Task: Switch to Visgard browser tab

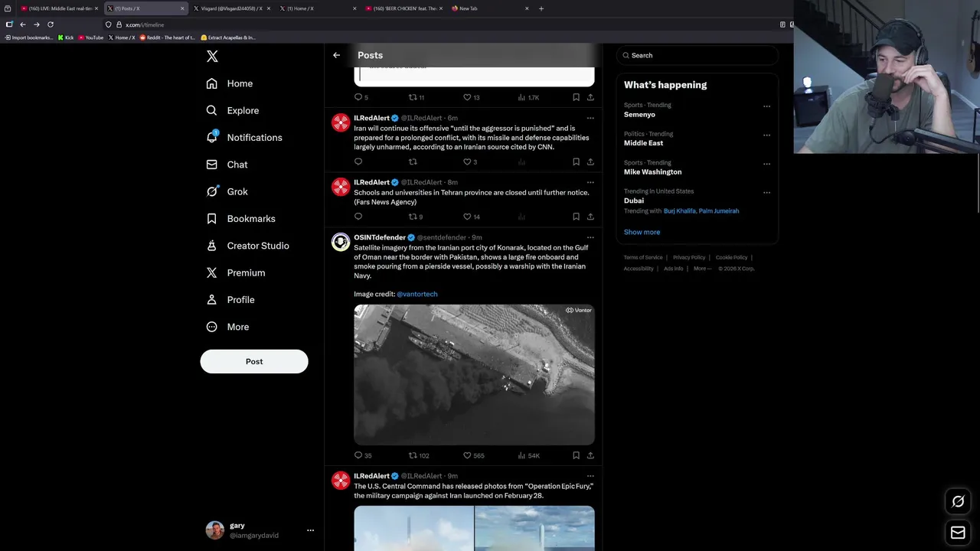Action: pyautogui.click(x=231, y=8)
